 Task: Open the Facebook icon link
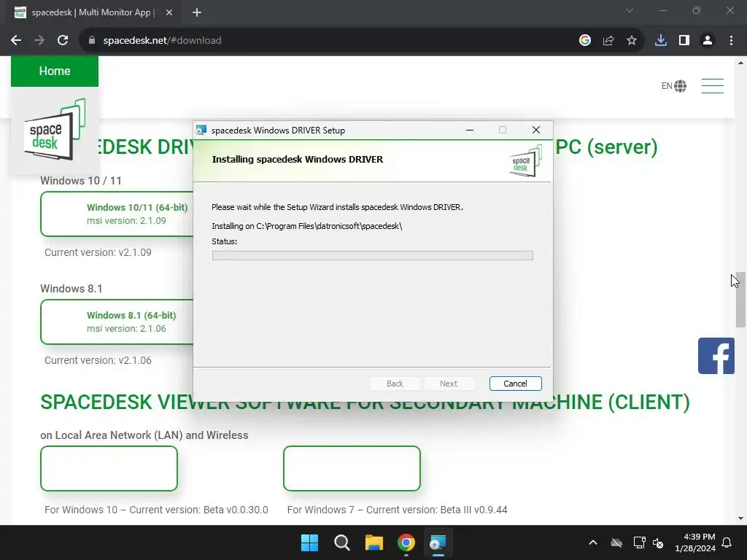[716, 356]
